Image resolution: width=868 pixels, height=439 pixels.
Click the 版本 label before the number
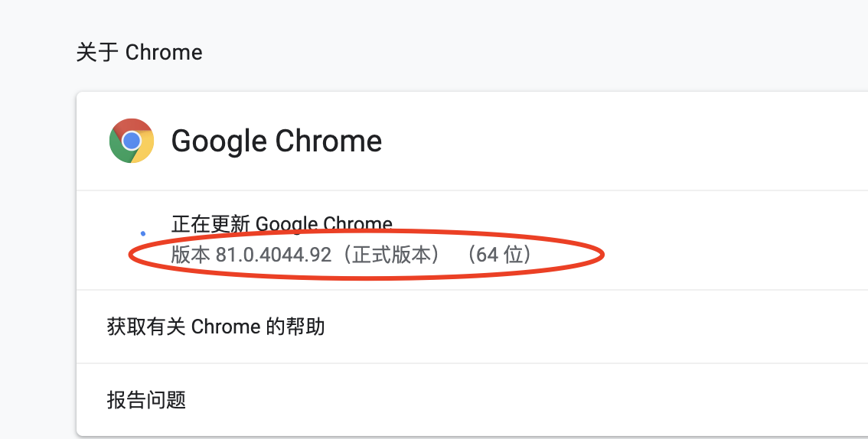click(191, 255)
